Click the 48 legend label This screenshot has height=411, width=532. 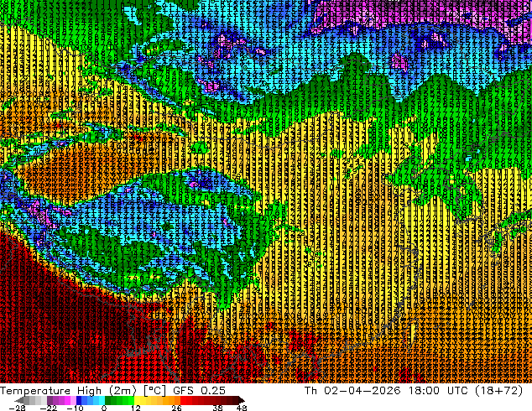point(242,408)
